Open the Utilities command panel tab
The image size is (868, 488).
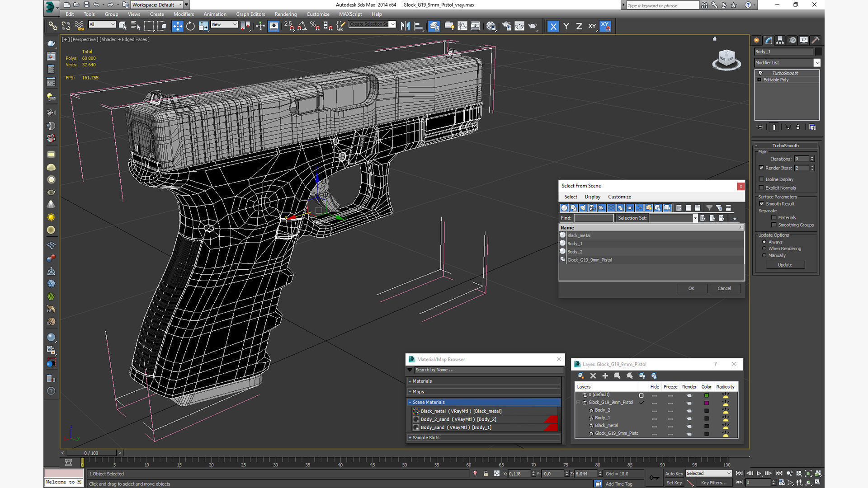tap(816, 40)
